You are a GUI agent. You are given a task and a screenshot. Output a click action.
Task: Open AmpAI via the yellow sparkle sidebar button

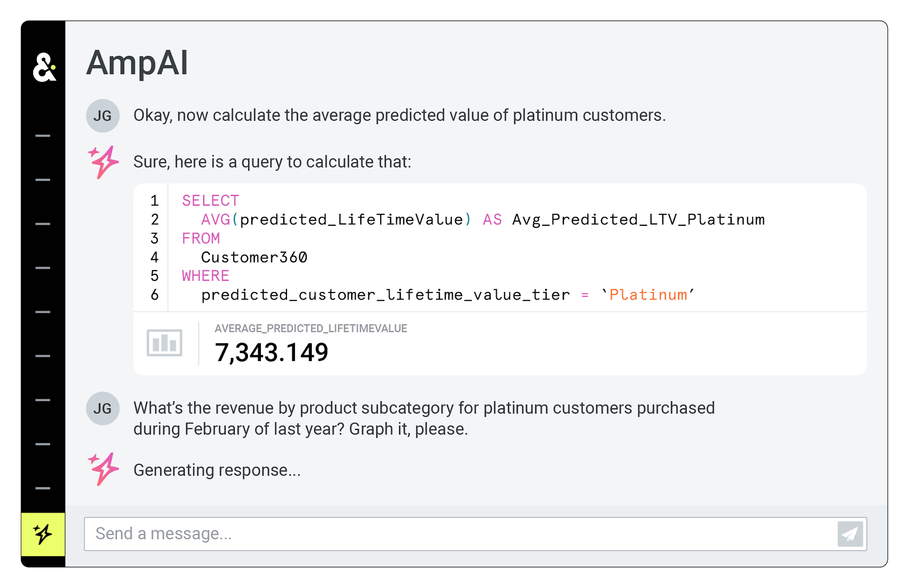(x=43, y=534)
